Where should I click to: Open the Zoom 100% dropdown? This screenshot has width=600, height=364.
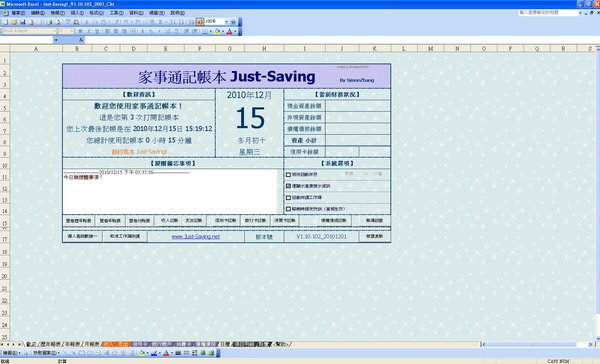(226, 22)
